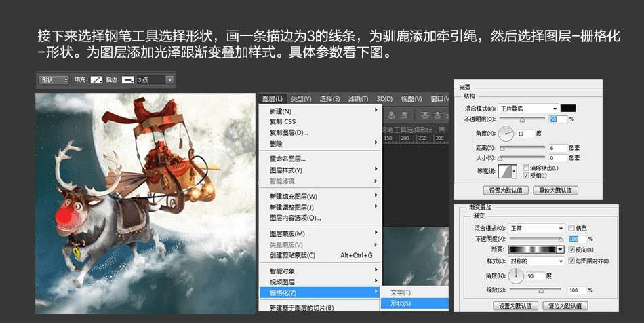
Task: Click the second distribute icon in options bar
Action: (438, 115)
